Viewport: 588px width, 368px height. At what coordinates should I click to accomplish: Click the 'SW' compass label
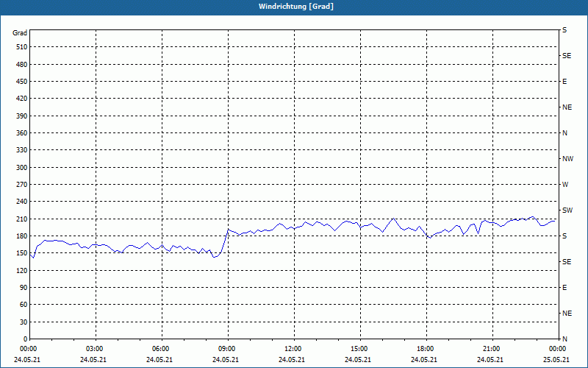pyautogui.click(x=567, y=210)
